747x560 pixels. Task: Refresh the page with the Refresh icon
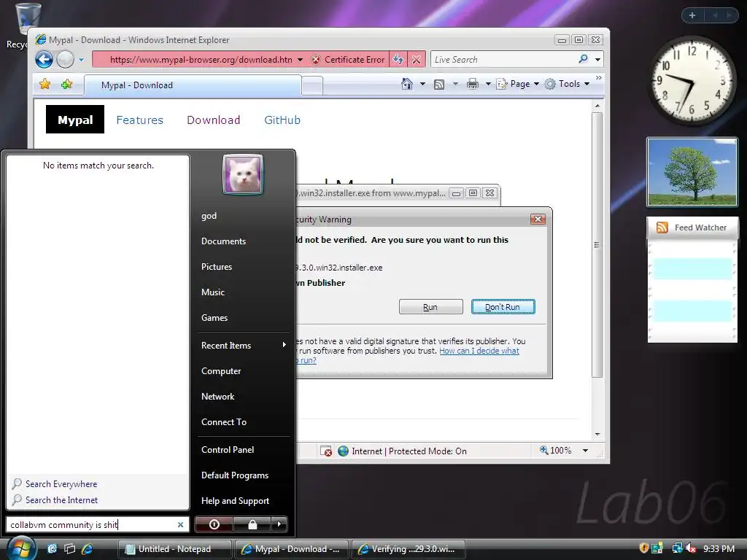point(398,60)
